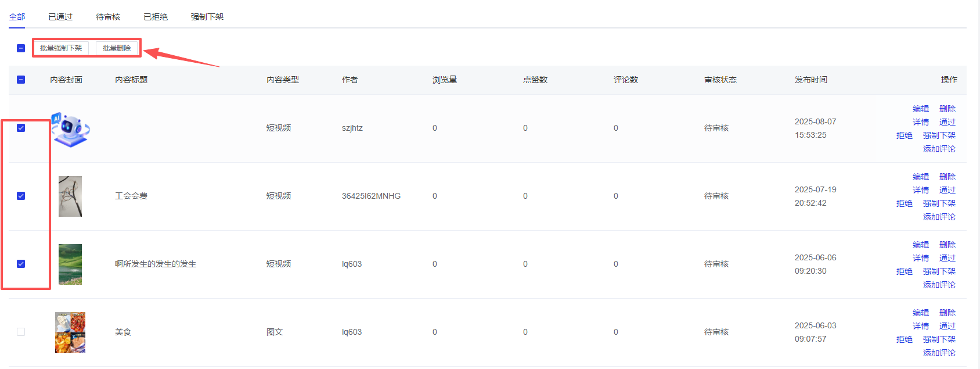Open the 强制下架 tab
980x369 pixels.
[207, 17]
